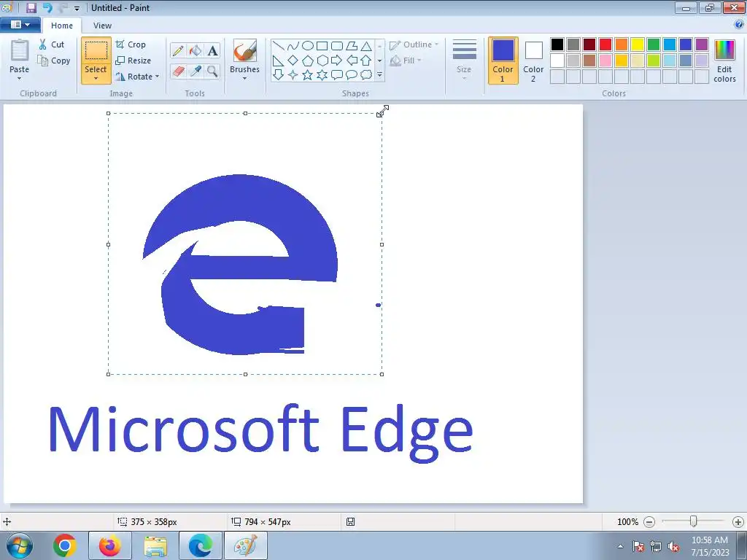Screen dimensions: 747x560
Task: Choose the Five-point star shape
Action: click(x=308, y=75)
